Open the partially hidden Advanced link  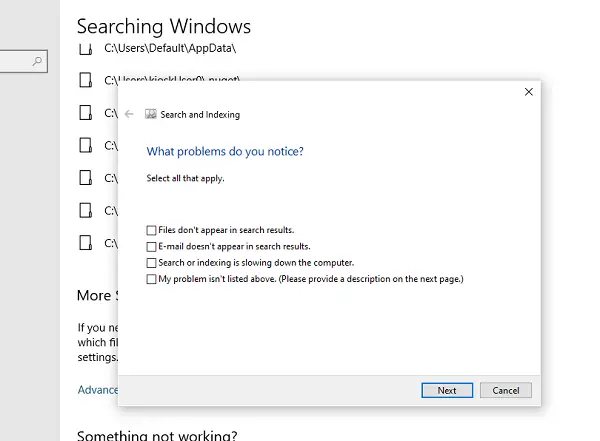(x=97, y=389)
